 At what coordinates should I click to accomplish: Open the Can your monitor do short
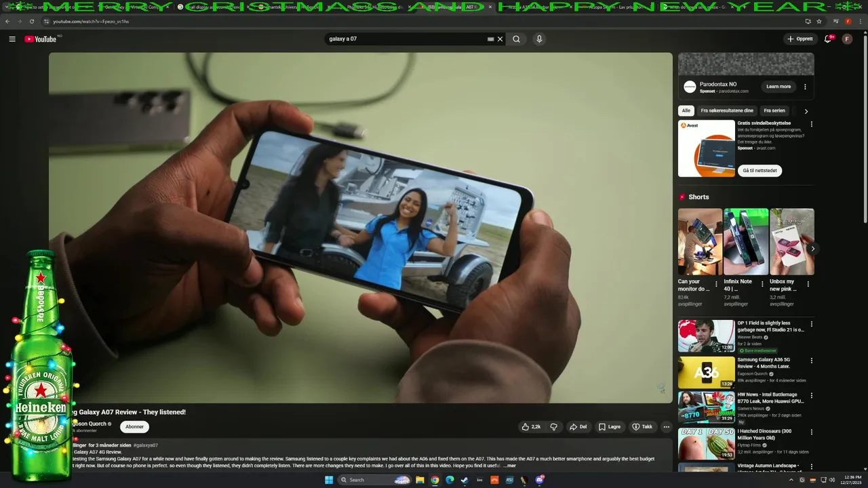click(x=700, y=241)
